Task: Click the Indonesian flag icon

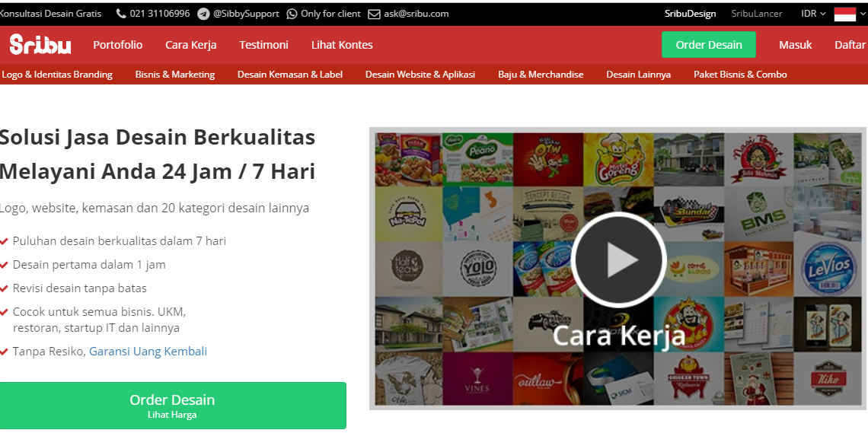Action: click(x=844, y=14)
